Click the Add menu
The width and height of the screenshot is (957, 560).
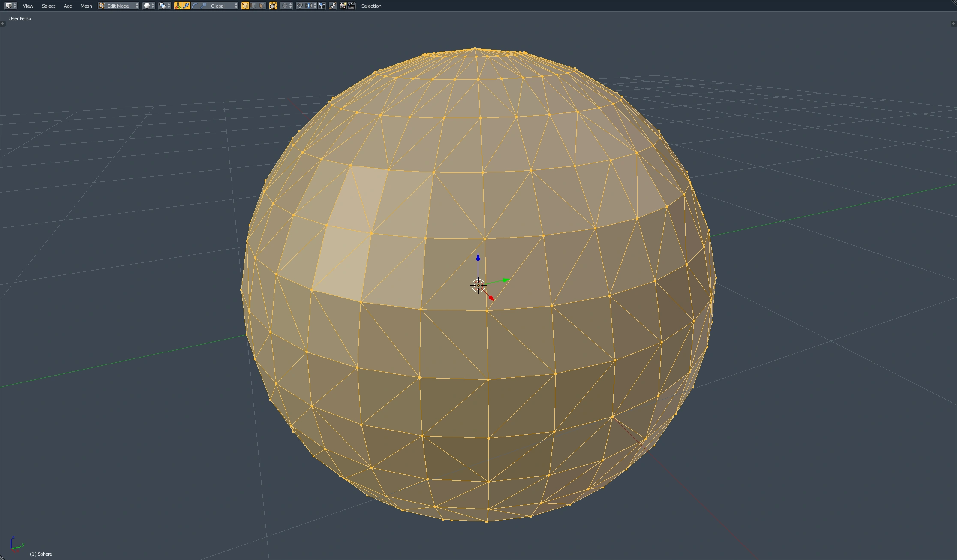68,6
